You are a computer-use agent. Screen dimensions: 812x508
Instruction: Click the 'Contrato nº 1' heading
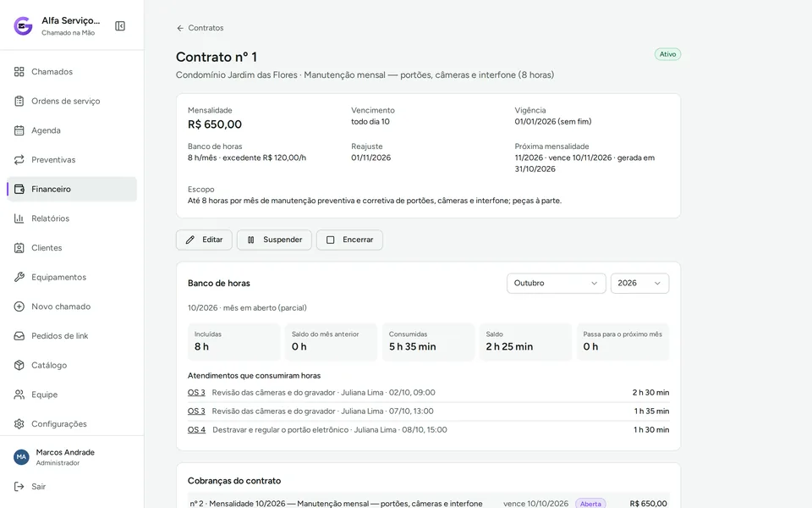point(217,57)
